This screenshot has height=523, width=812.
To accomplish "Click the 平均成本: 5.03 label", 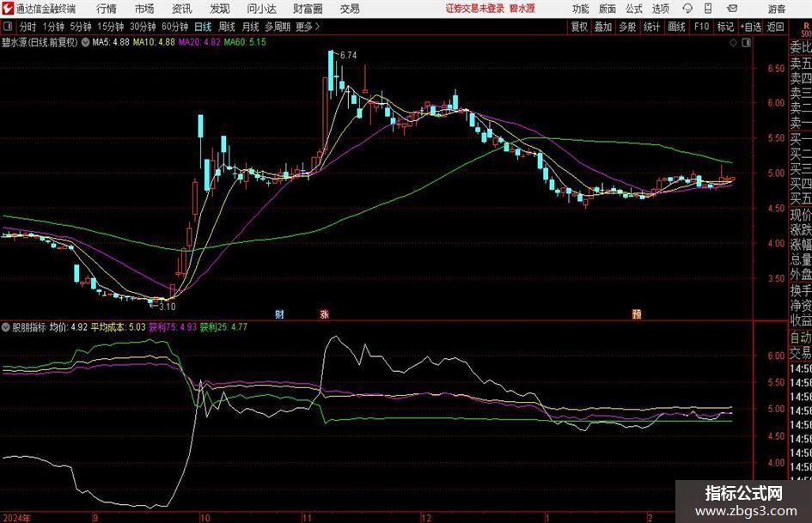I will 119,327.
